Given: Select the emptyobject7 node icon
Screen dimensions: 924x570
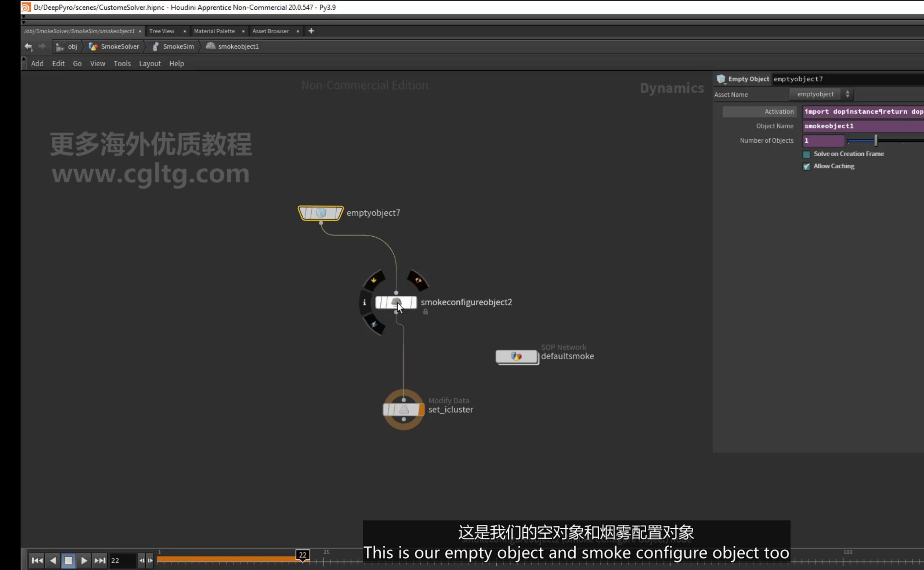Looking at the screenshot, I should coord(321,213).
